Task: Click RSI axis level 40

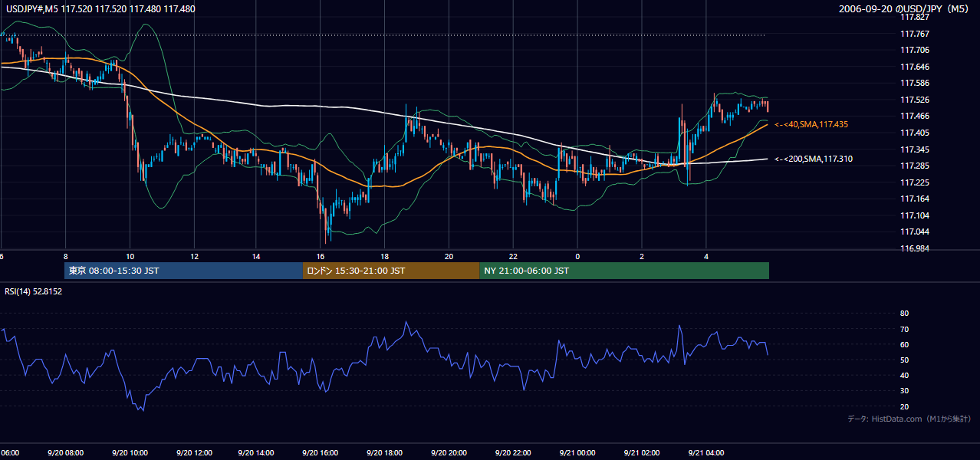Action: (905, 375)
